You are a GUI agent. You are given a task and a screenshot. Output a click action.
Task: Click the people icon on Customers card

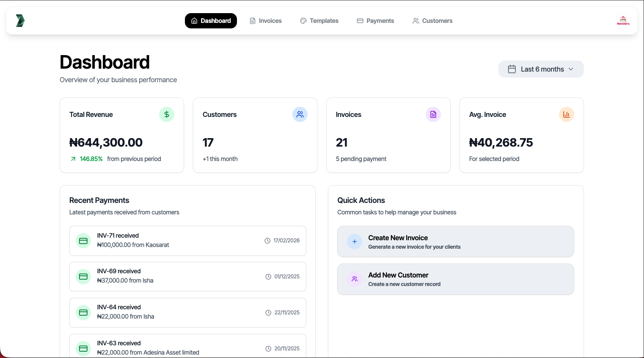click(300, 114)
